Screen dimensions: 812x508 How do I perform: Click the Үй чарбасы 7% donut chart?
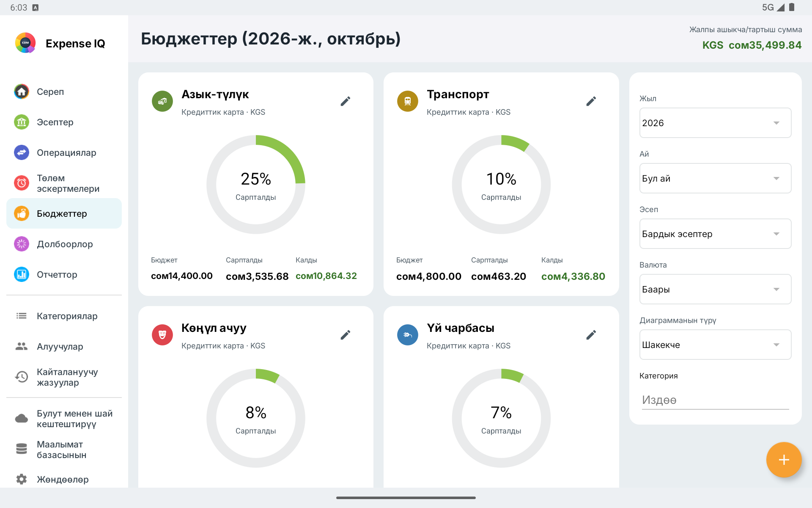[x=501, y=418]
